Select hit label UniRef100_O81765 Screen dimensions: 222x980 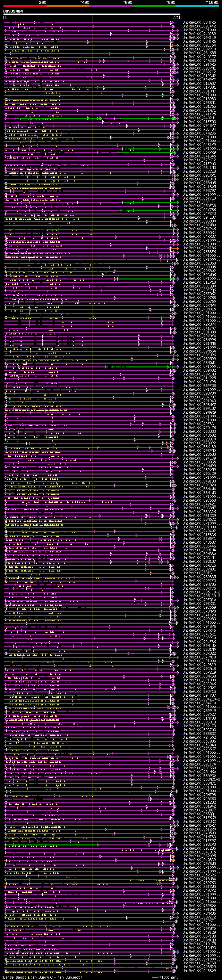tap(199, 106)
